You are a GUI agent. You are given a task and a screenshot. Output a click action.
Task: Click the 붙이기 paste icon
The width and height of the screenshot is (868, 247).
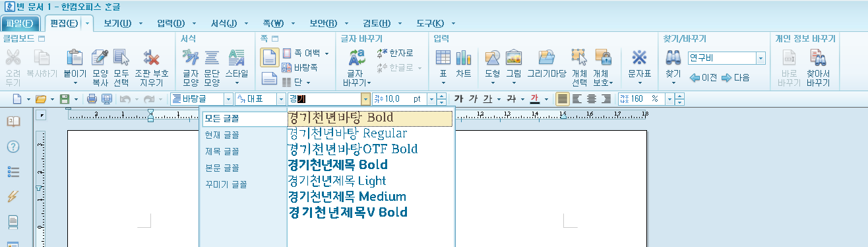[75, 58]
